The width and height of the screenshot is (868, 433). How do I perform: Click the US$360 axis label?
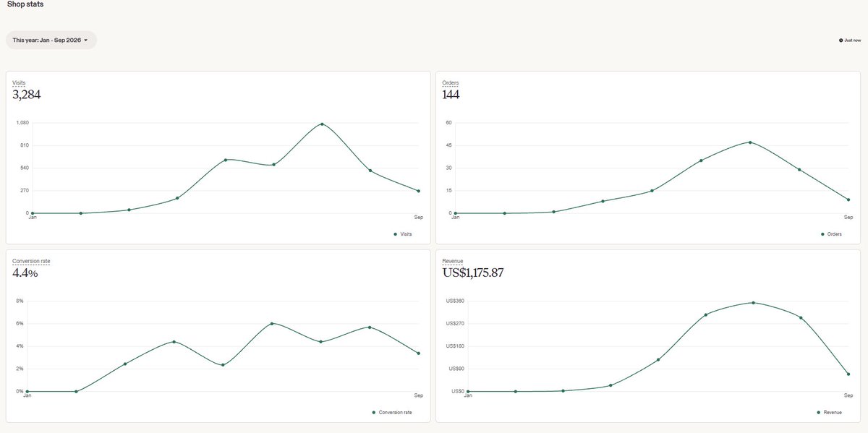pyautogui.click(x=455, y=301)
